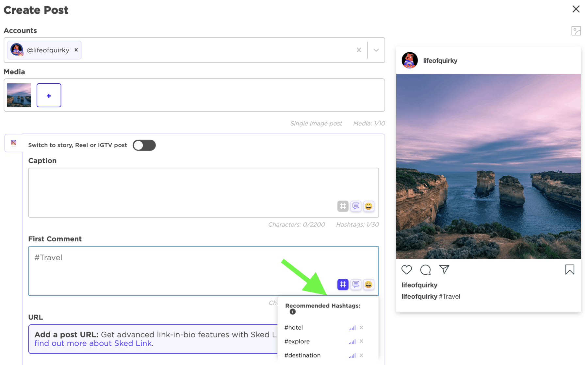Screen dimensions: 588x365
Task: Insert an emoji into the Caption
Action: [368, 206]
